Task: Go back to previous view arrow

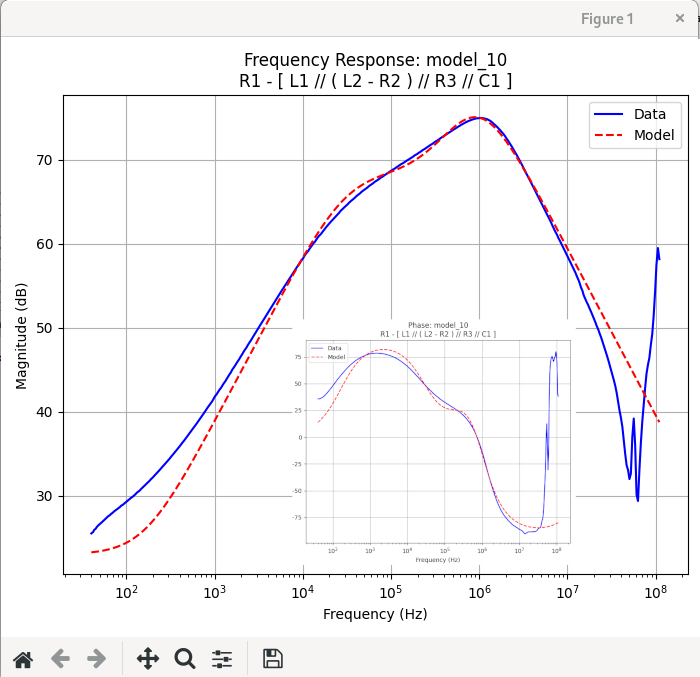Action: 60,659
